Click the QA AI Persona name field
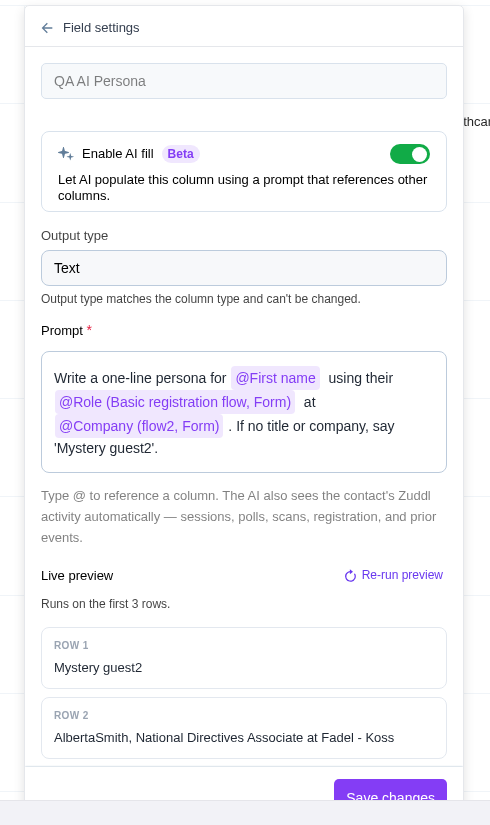Screen dimensions: 490x825 244,81
